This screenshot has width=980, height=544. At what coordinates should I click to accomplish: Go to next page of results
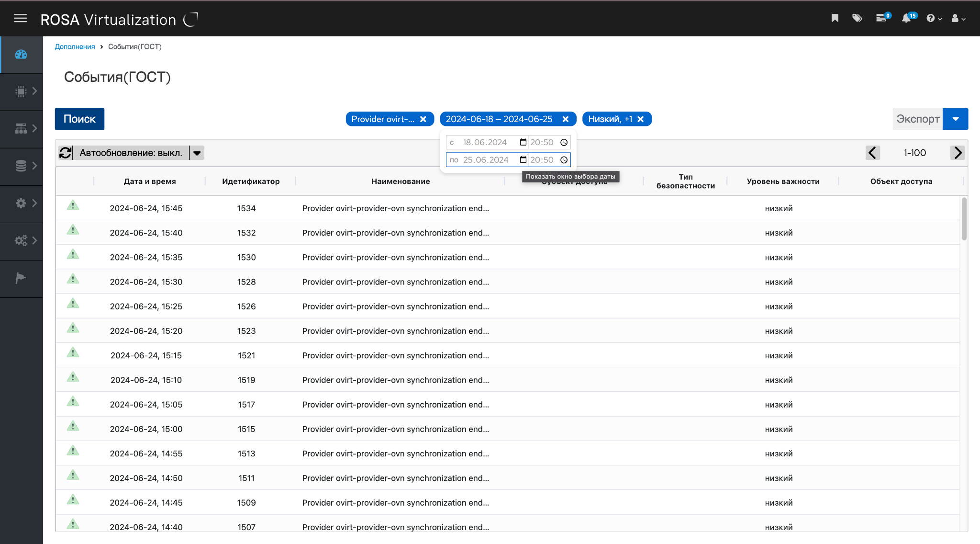(958, 153)
